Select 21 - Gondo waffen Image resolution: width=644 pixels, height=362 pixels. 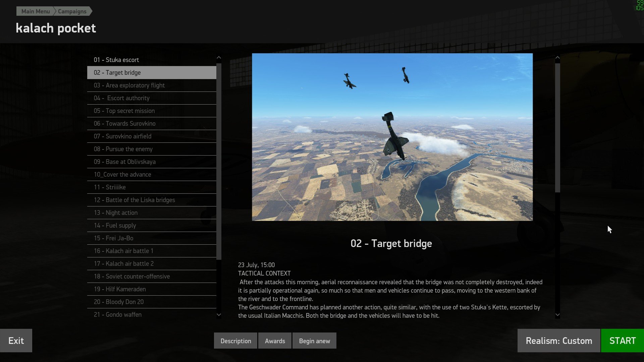[x=152, y=314]
